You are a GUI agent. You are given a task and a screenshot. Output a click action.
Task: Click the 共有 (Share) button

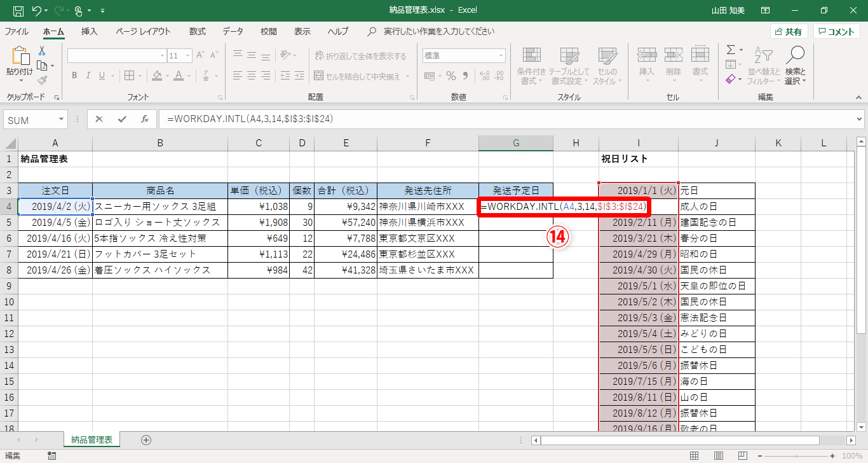click(789, 32)
